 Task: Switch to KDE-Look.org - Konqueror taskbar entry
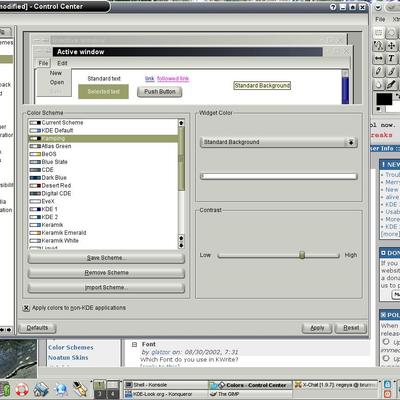click(x=165, y=394)
